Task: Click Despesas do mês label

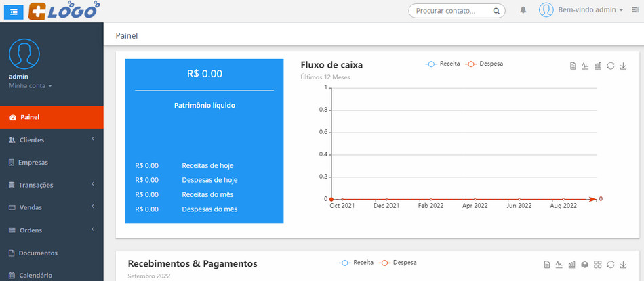Action: [x=209, y=209]
